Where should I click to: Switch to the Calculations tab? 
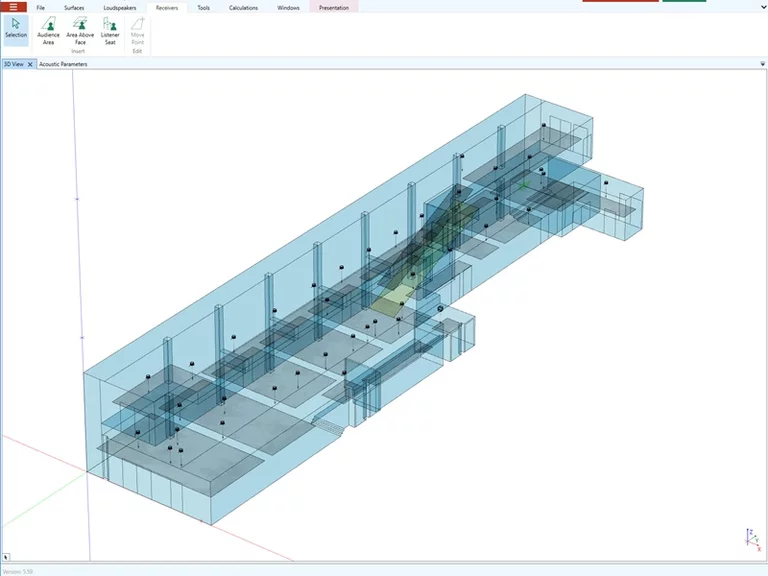click(243, 8)
